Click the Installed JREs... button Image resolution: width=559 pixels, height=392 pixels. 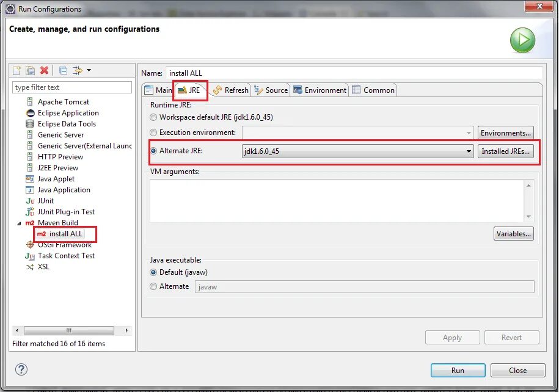pos(505,151)
